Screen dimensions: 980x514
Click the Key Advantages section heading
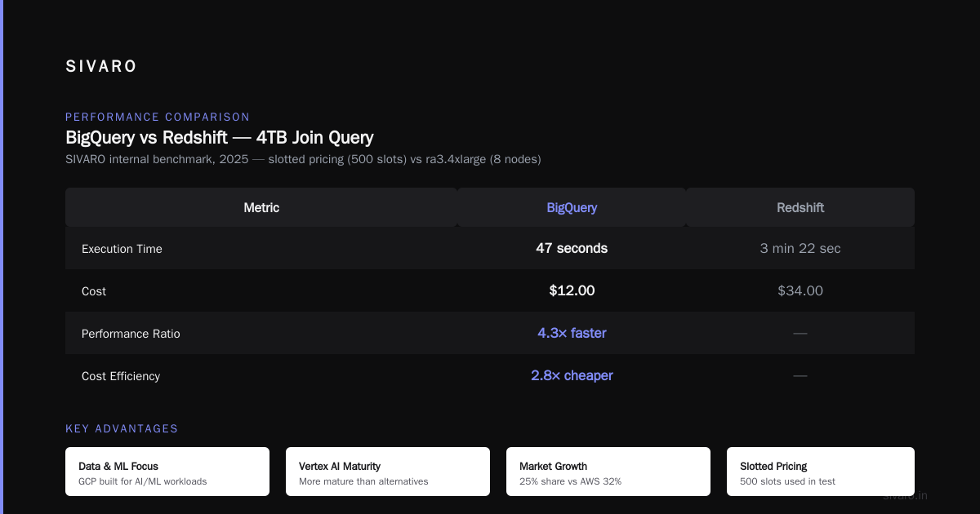(122, 428)
